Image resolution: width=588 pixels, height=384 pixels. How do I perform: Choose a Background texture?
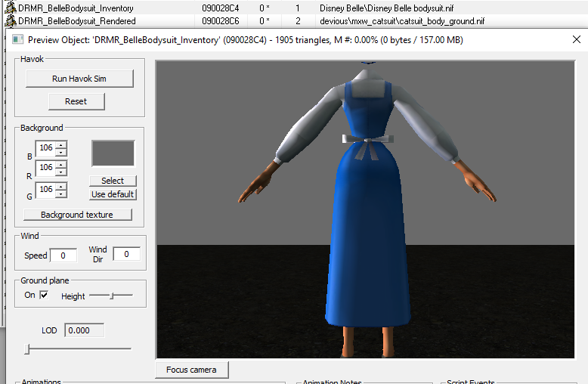tap(78, 215)
